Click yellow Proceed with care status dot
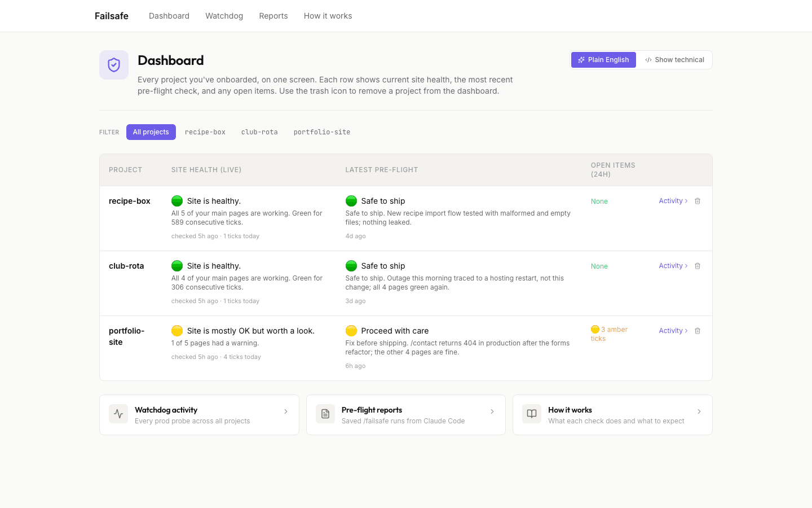This screenshot has width=812, height=508. 351,331
